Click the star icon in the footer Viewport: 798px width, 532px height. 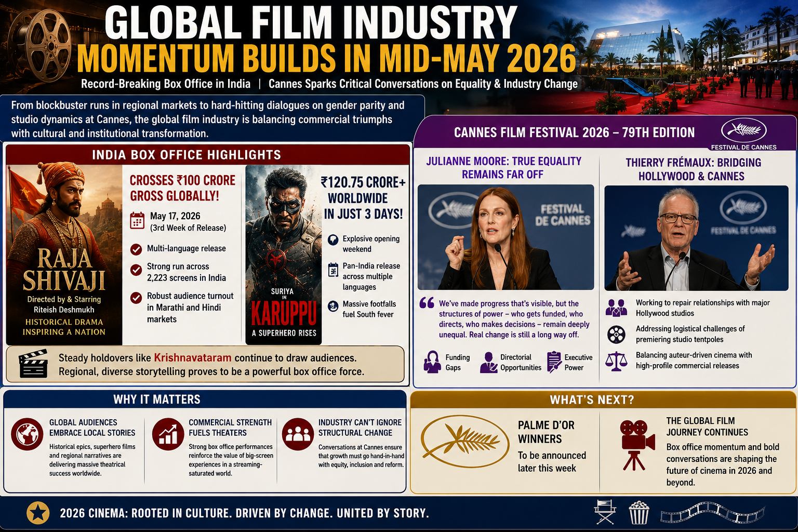[x=38, y=513]
